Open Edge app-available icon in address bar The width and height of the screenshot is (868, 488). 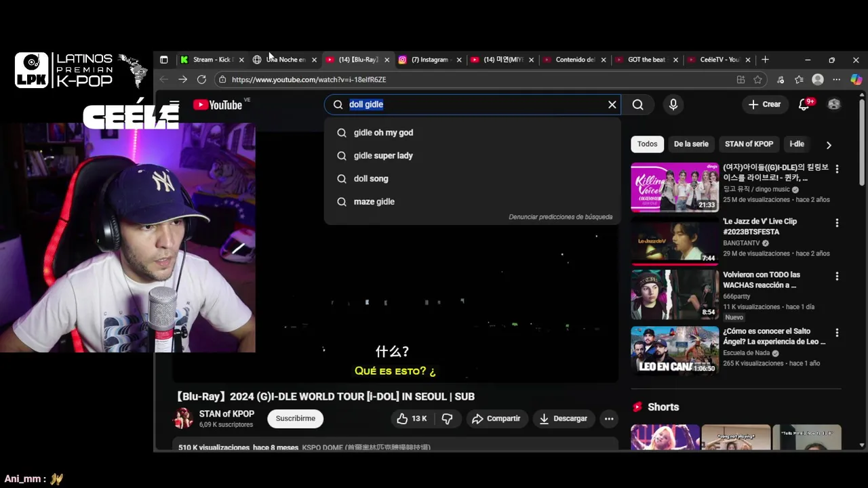741,79
